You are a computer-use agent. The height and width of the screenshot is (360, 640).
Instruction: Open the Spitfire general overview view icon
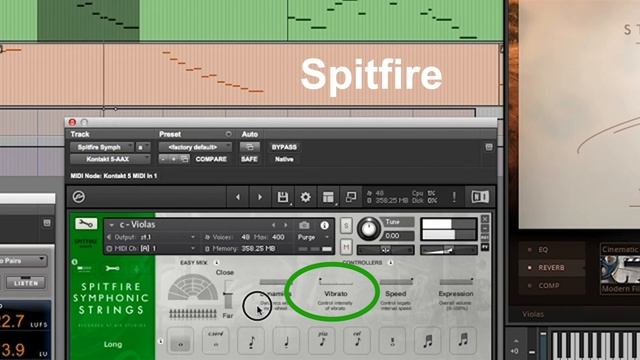tap(84, 268)
